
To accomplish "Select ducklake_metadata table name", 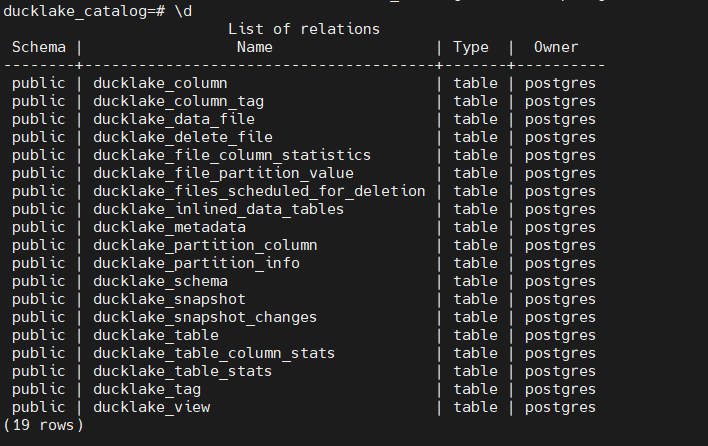I will (x=169, y=227).
